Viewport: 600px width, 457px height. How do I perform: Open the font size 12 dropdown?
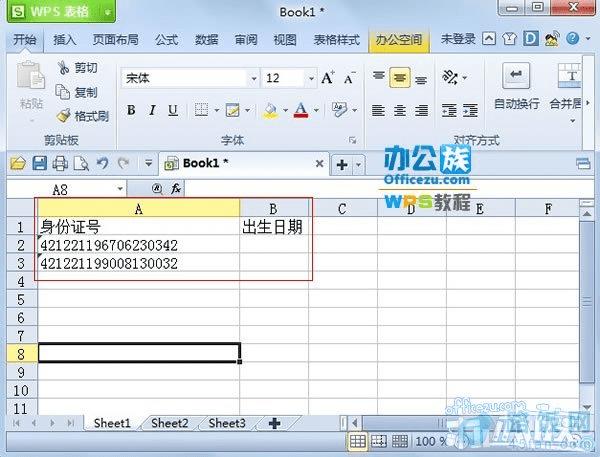click(x=311, y=78)
